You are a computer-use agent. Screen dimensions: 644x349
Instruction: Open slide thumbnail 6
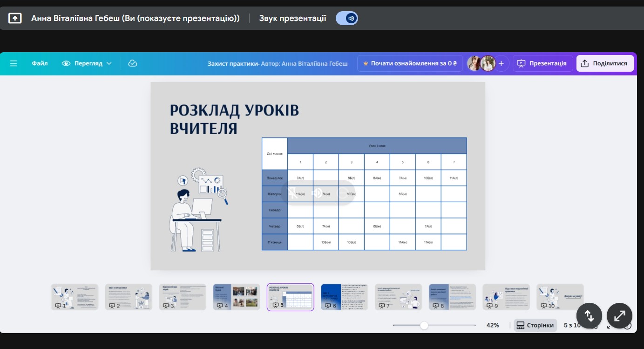coord(345,297)
